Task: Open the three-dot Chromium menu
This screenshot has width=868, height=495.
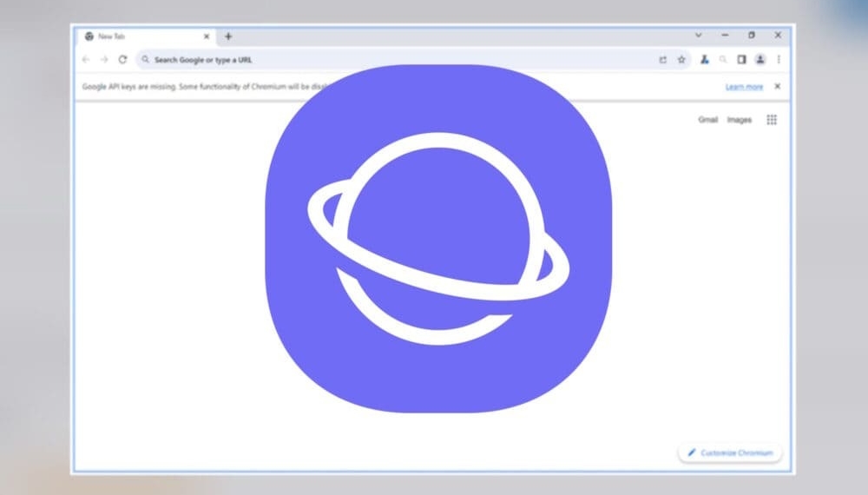Action: (779, 60)
